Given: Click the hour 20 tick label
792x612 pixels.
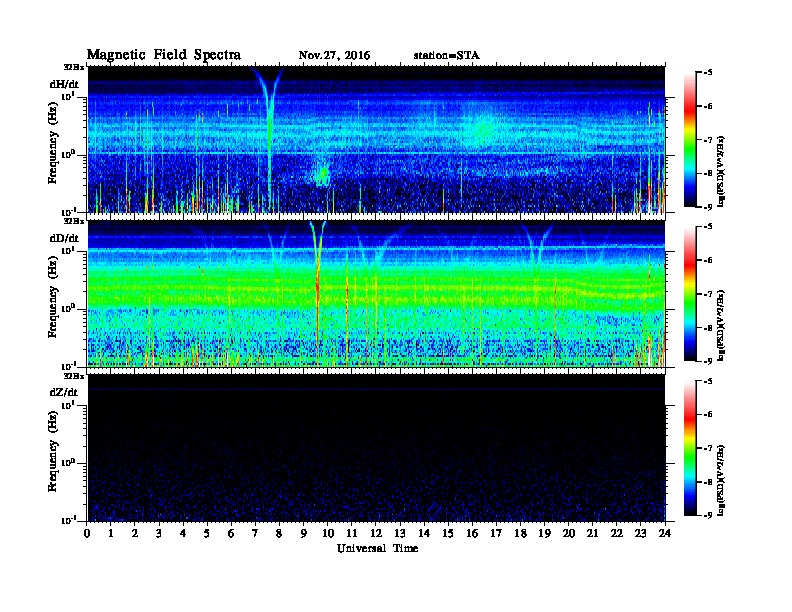Looking at the screenshot, I should (x=568, y=534).
